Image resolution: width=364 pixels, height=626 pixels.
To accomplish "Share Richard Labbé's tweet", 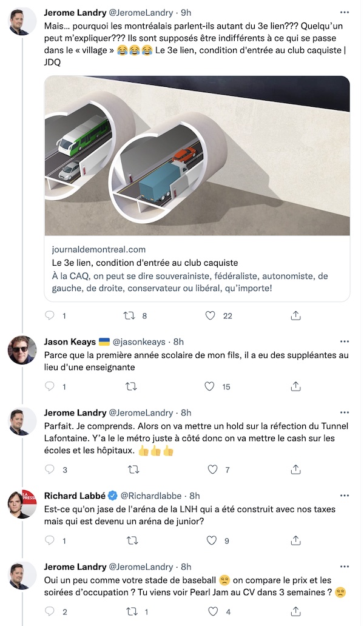I will pos(295,540).
